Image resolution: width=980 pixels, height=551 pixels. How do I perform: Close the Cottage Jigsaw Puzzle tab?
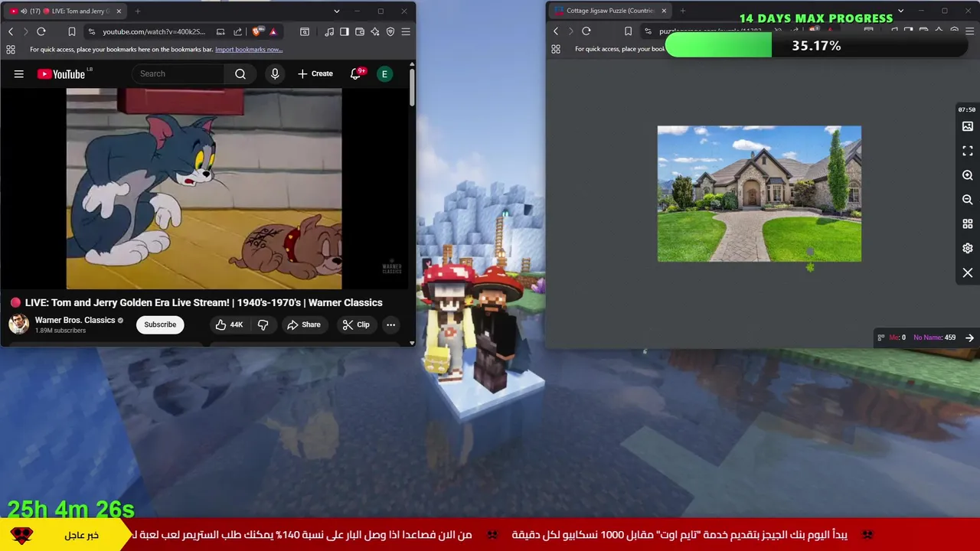point(664,11)
